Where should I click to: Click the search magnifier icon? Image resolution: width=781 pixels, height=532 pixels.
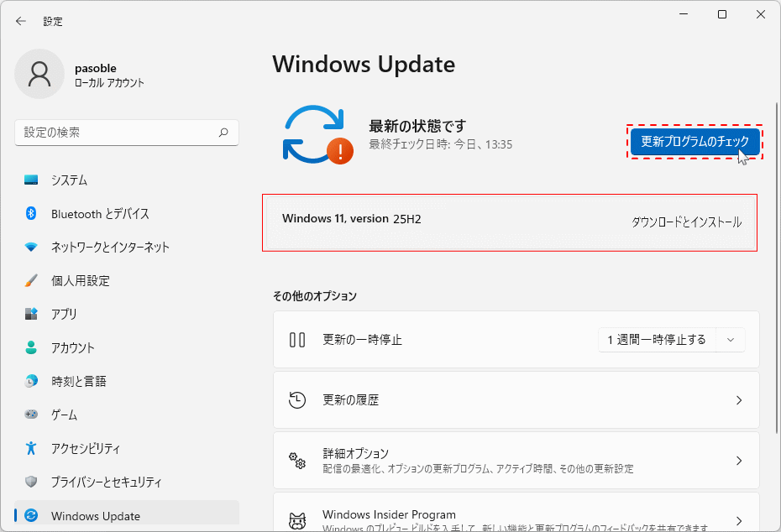click(223, 133)
